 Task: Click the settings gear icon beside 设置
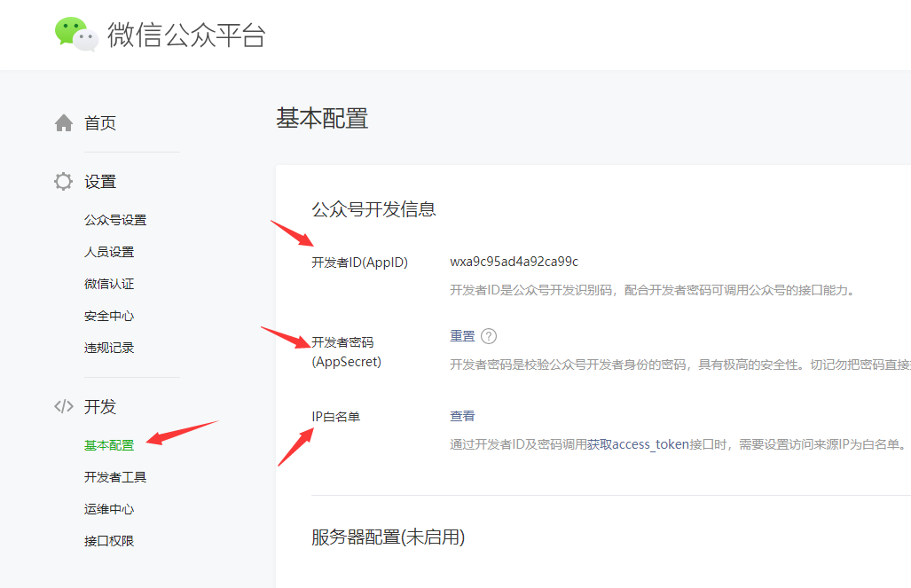pyautogui.click(x=62, y=181)
